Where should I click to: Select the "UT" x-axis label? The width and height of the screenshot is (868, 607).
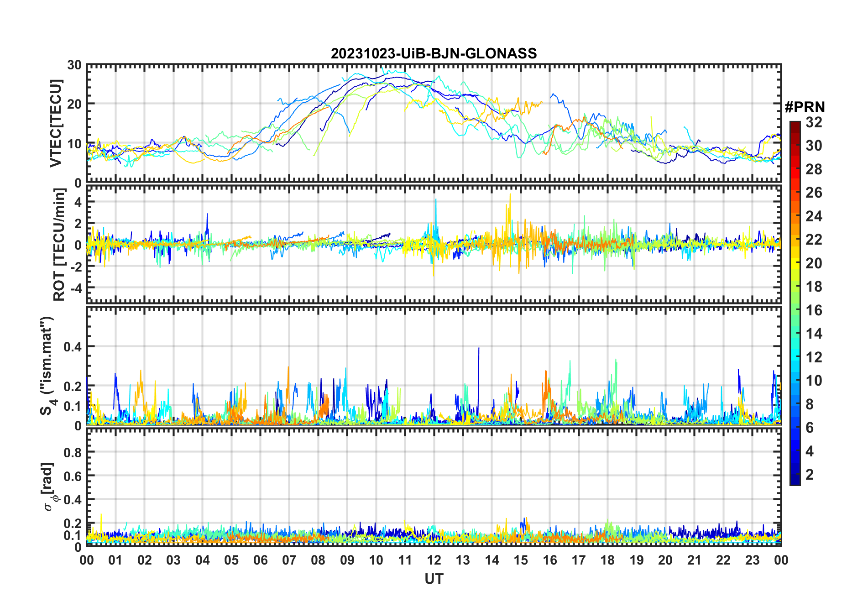pos(434,579)
